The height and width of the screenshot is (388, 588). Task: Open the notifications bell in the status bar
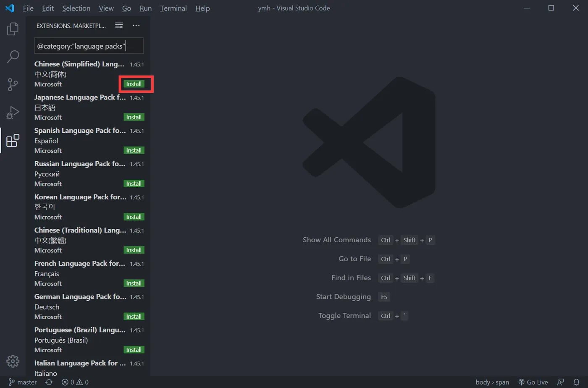tap(576, 382)
